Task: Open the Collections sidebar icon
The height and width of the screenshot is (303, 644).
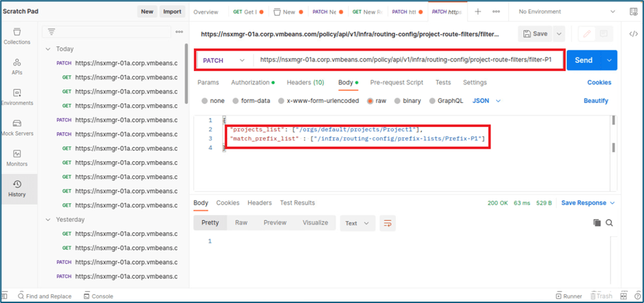Action: [17, 35]
